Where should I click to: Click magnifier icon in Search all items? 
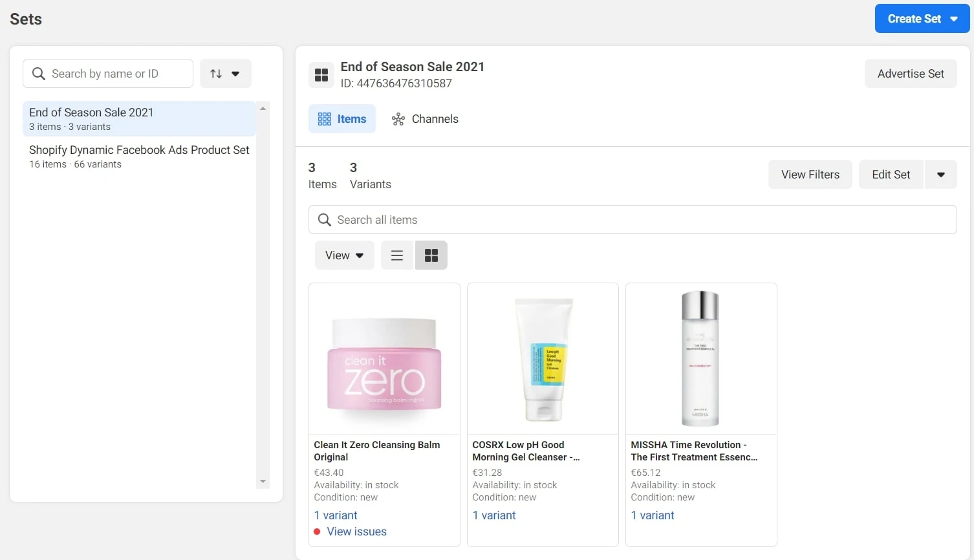[325, 220]
